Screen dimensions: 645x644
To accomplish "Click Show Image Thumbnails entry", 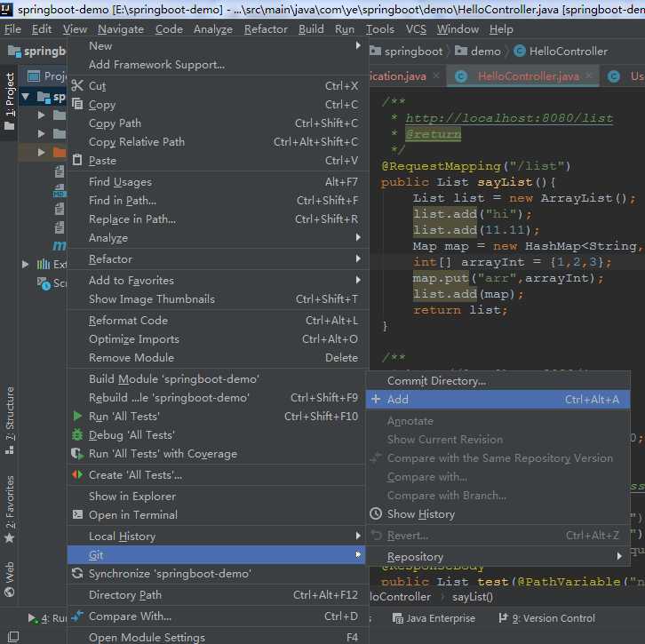I will coord(216,299).
